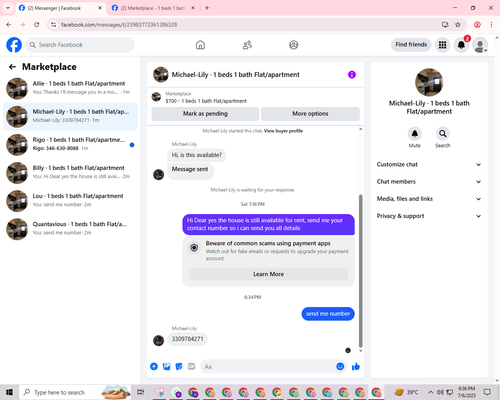Image resolution: width=500 pixels, height=400 pixels.
Task: Open conversation information purple icon
Action: 352,75
